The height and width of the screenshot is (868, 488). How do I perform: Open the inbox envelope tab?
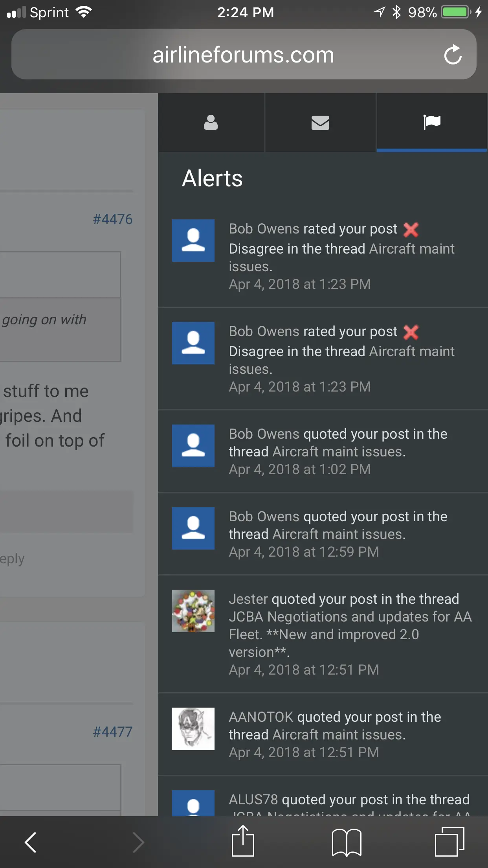tap(320, 122)
